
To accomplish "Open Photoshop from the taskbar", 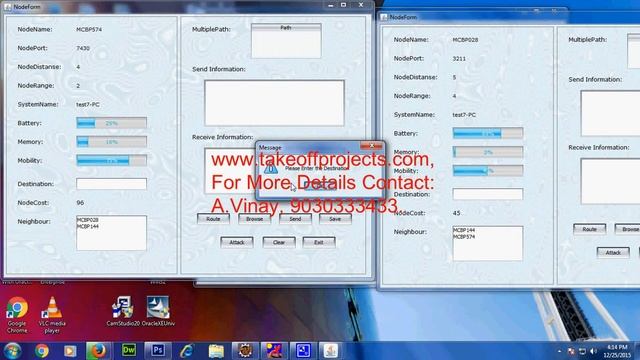I will click(158, 350).
